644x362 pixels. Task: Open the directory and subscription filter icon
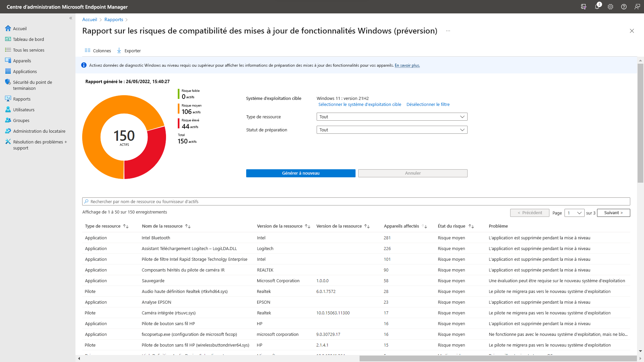(x=584, y=7)
